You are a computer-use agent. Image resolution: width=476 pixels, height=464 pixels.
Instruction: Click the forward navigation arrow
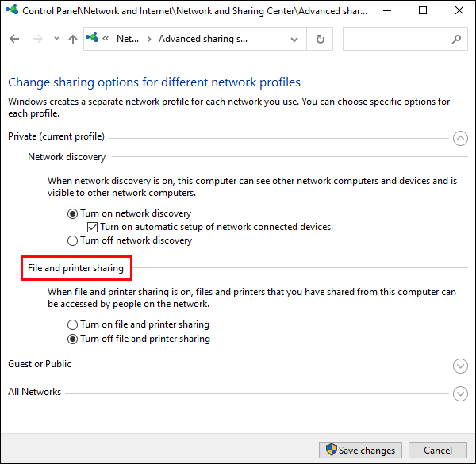pos(37,39)
